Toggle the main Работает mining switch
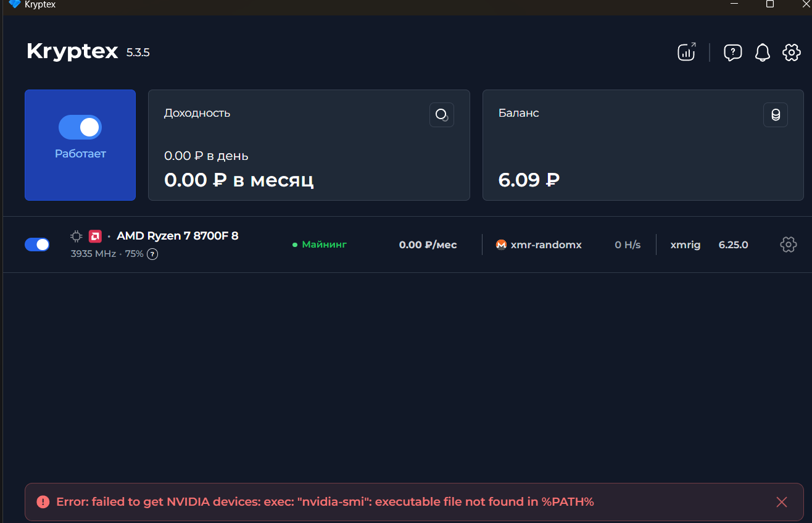Image resolution: width=812 pixels, height=523 pixels. point(80,128)
